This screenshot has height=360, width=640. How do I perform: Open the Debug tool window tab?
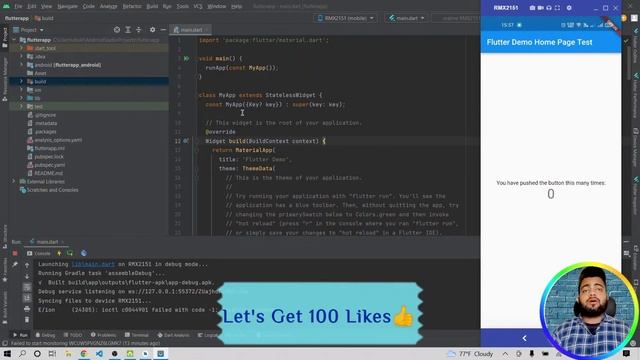click(45, 335)
